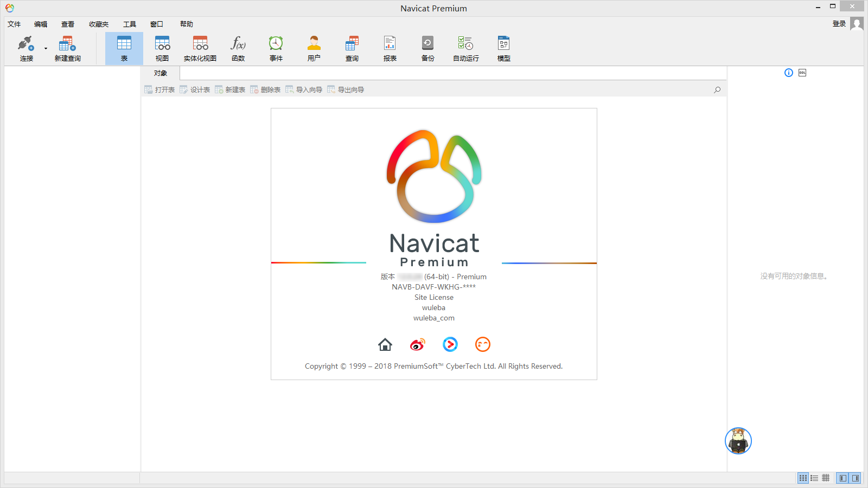Click the Navicat logo in About dialog
Screen dimensions: 868x488
pos(434,176)
